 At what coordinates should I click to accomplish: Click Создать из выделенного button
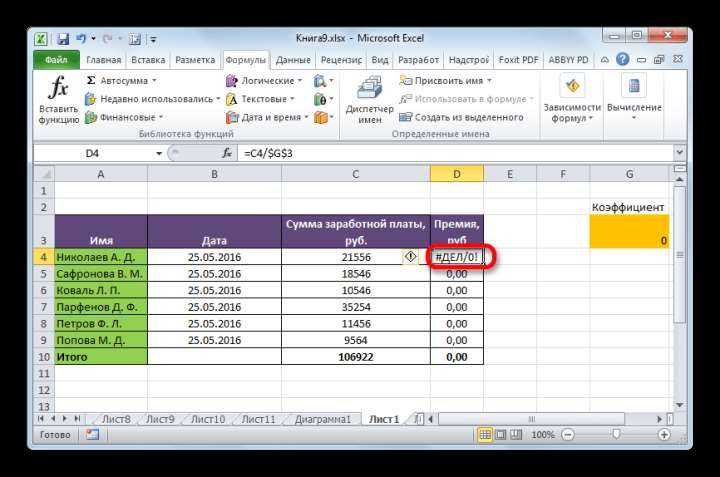(x=461, y=118)
